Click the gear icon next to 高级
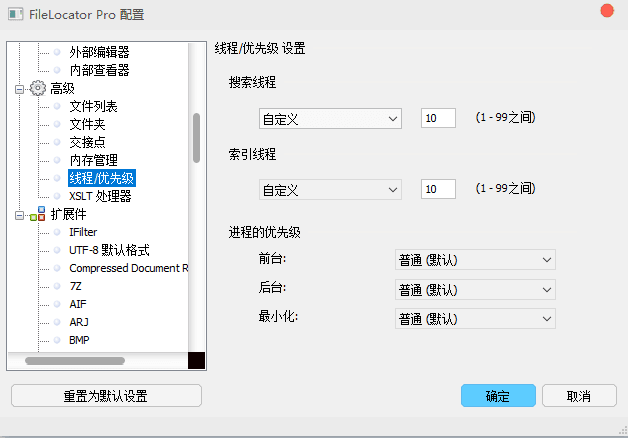The height and width of the screenshot is (438, 628). point(38,88)
